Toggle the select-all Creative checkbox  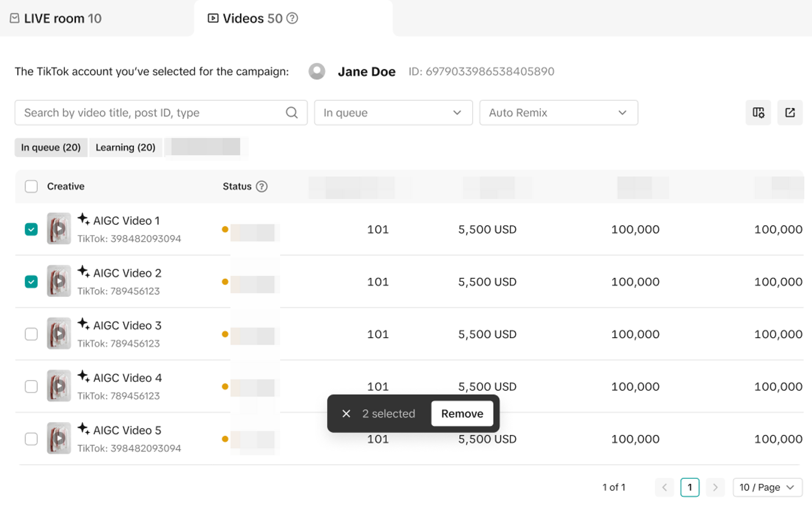tap(31, 186)
